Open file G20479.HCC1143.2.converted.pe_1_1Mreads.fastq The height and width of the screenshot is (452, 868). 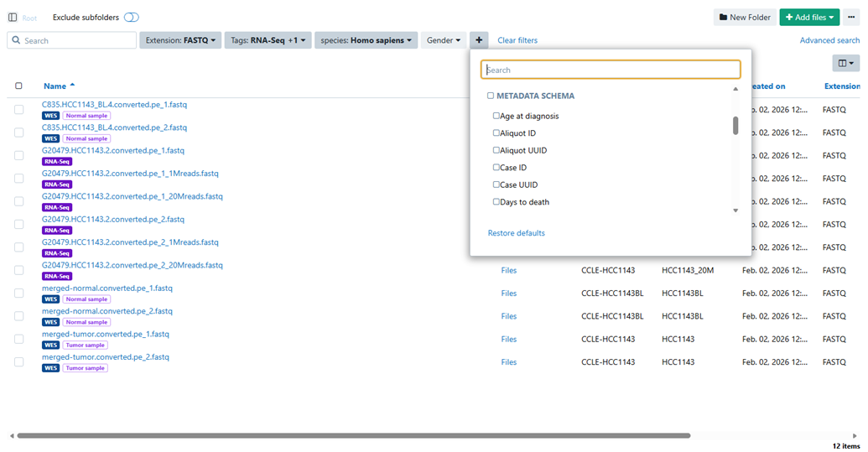pyautogui.click(x=130, y=173)
